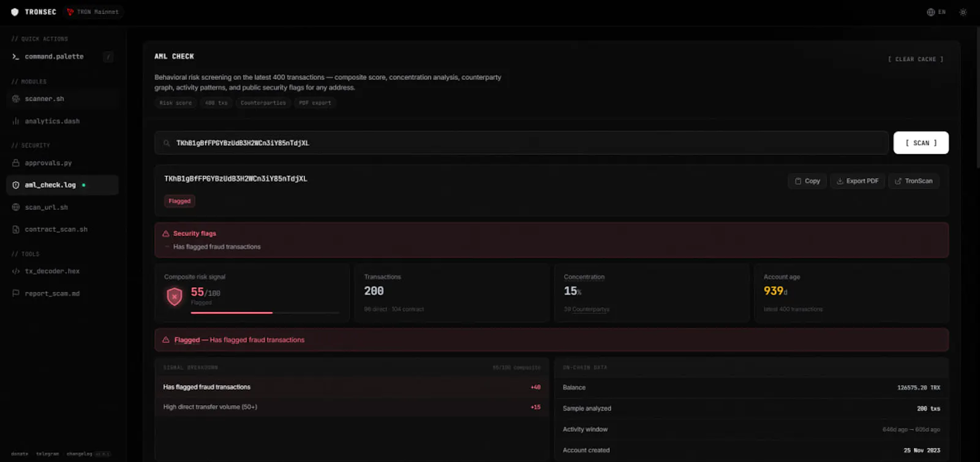
Task: Open the scanner.sh module
Action: (62, 99)
